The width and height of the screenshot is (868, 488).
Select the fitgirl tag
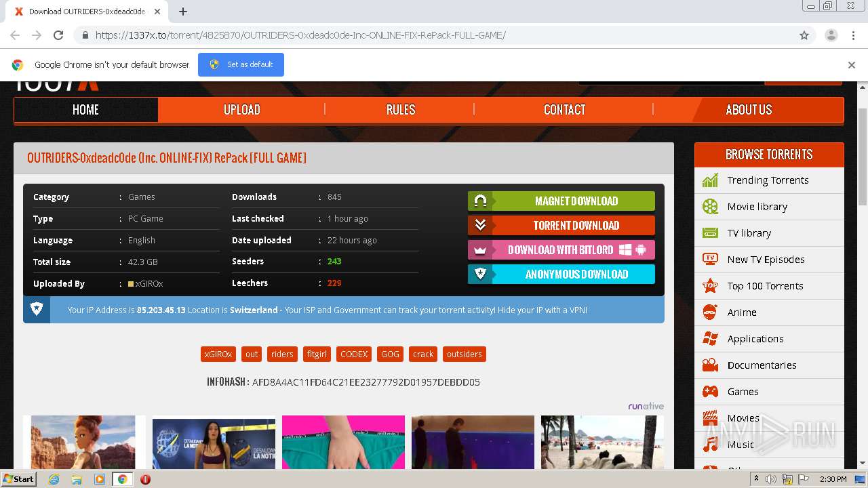(x=317, y=354)
